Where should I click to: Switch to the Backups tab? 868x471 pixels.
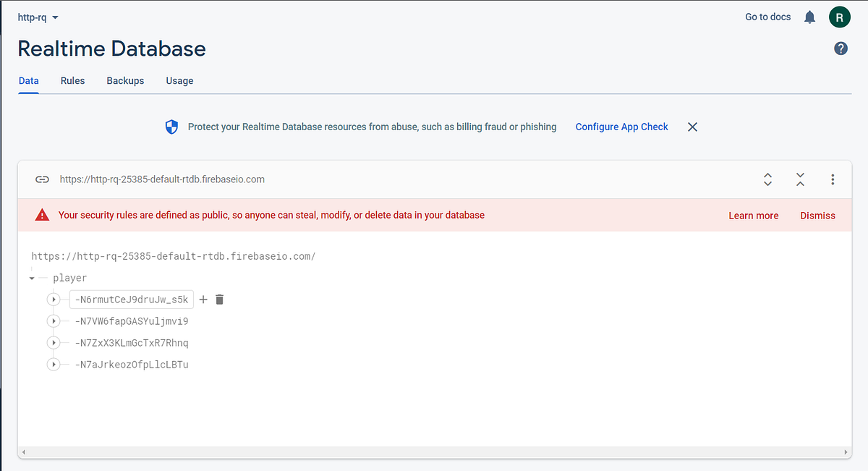[125, 81]
